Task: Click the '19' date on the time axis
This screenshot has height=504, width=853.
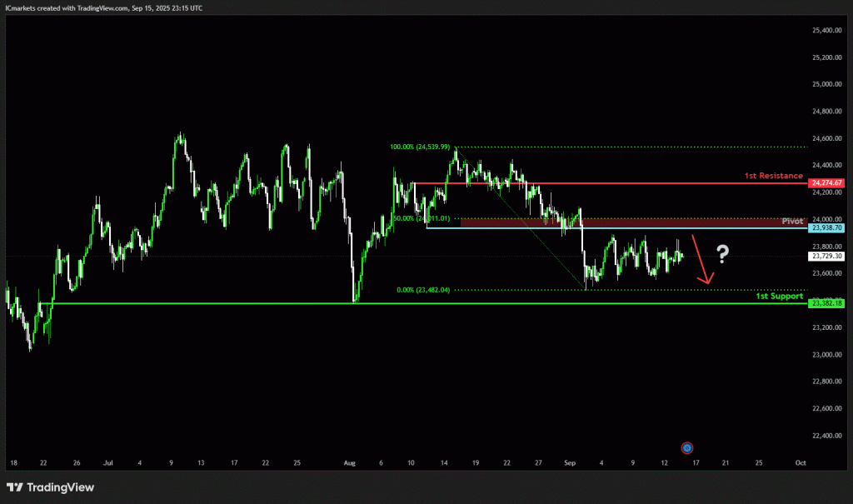Action: tap(476, 462)
